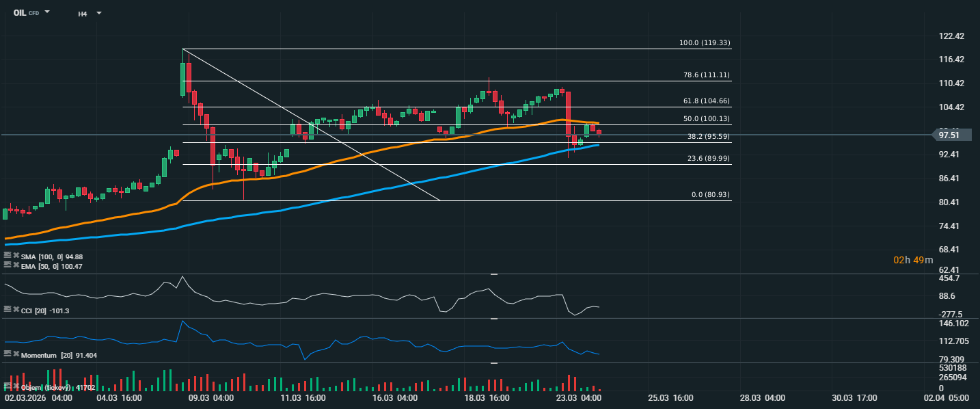Click the OIL instrument name
980x409 pixels.
[20, 12]
